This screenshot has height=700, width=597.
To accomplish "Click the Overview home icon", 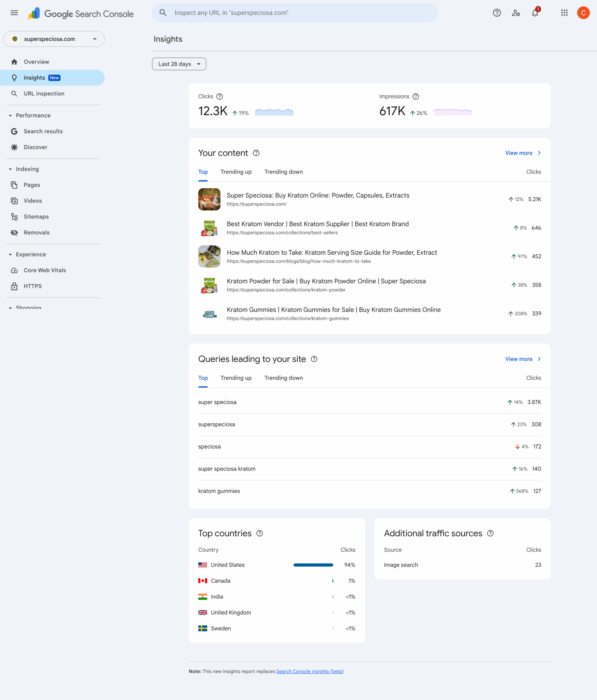I will pyautogui.click(x=14, y=62).
